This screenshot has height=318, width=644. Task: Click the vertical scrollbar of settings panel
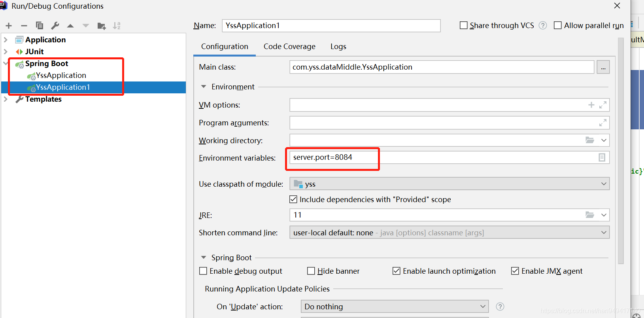coord(621,150)
